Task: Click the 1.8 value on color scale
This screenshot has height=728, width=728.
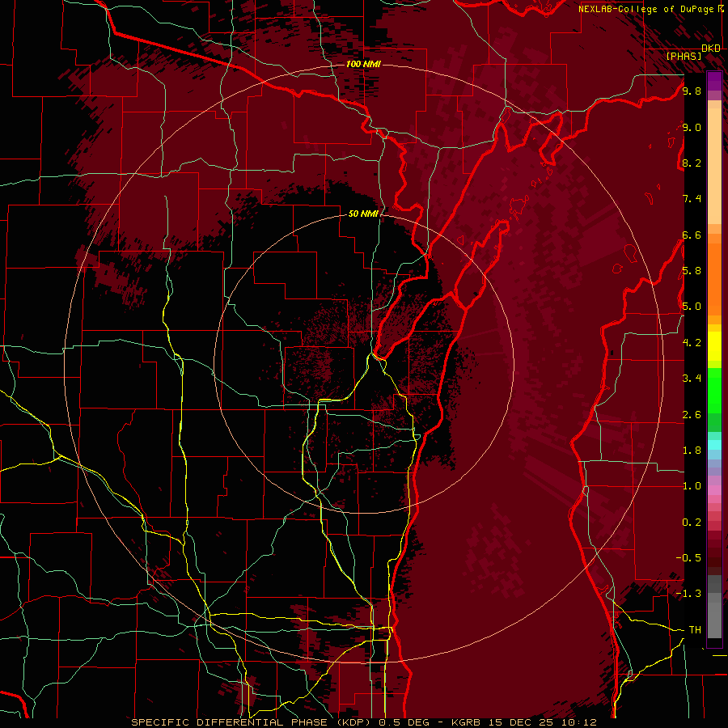Action: point(692,451)
